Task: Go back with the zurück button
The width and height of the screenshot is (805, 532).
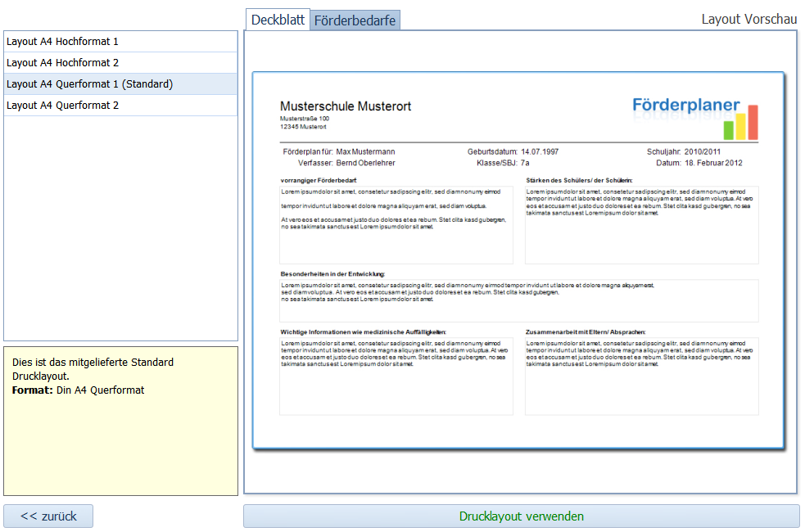Action: [48, 516]
